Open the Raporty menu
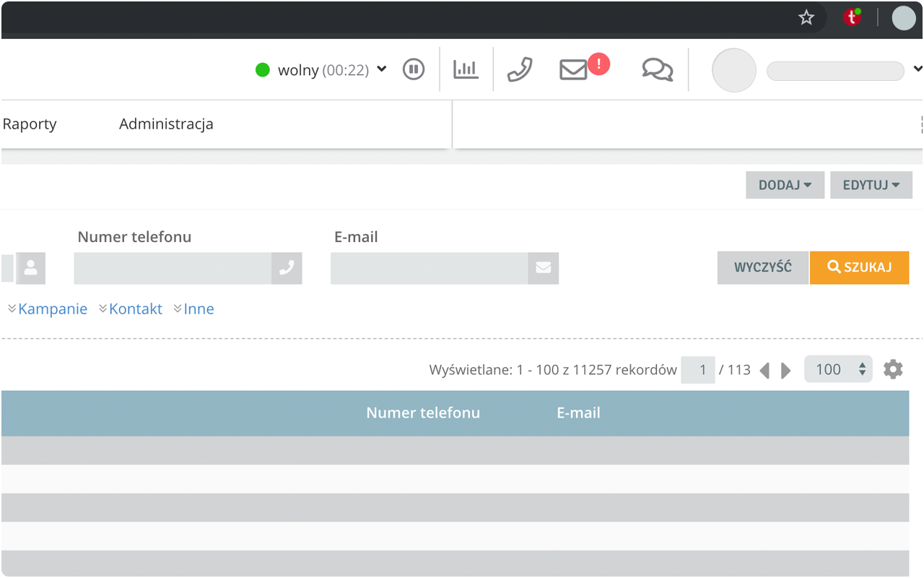Screen dimensions: 924x578 pos(30,124)
